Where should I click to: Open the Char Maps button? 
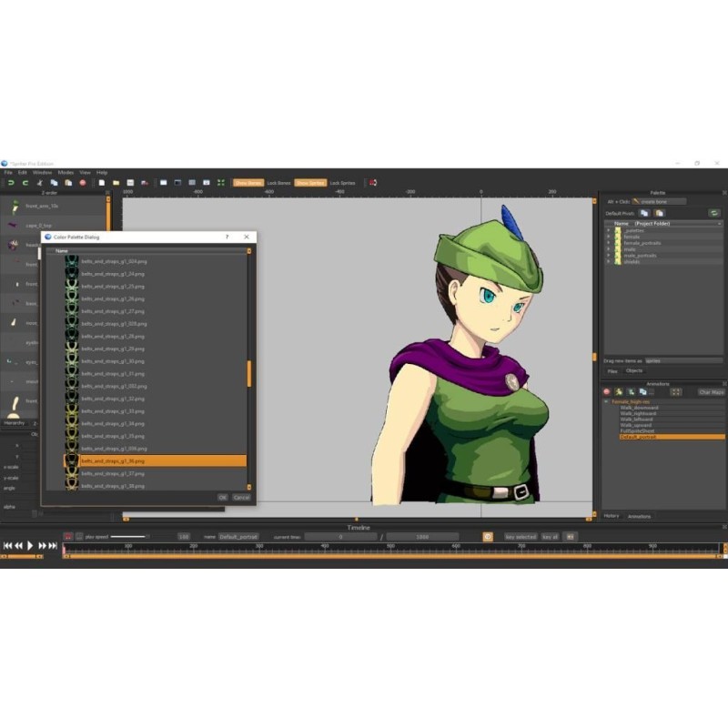(711, 391)
